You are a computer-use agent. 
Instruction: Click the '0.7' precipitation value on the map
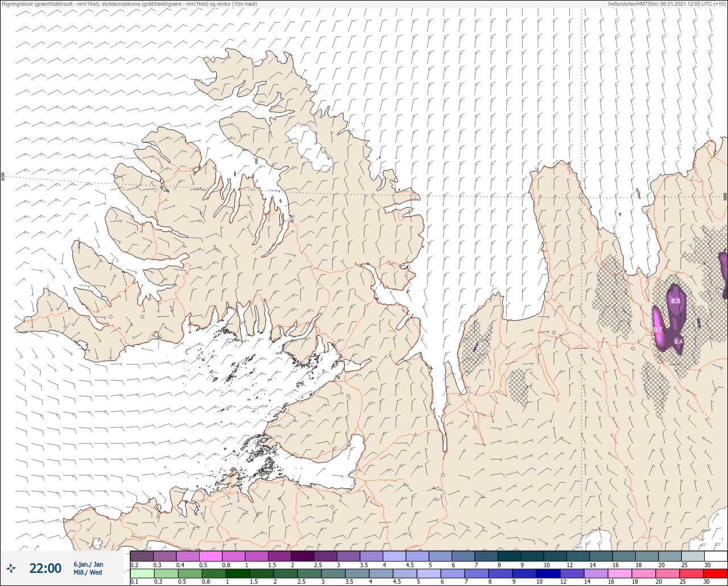coord(657,329)
